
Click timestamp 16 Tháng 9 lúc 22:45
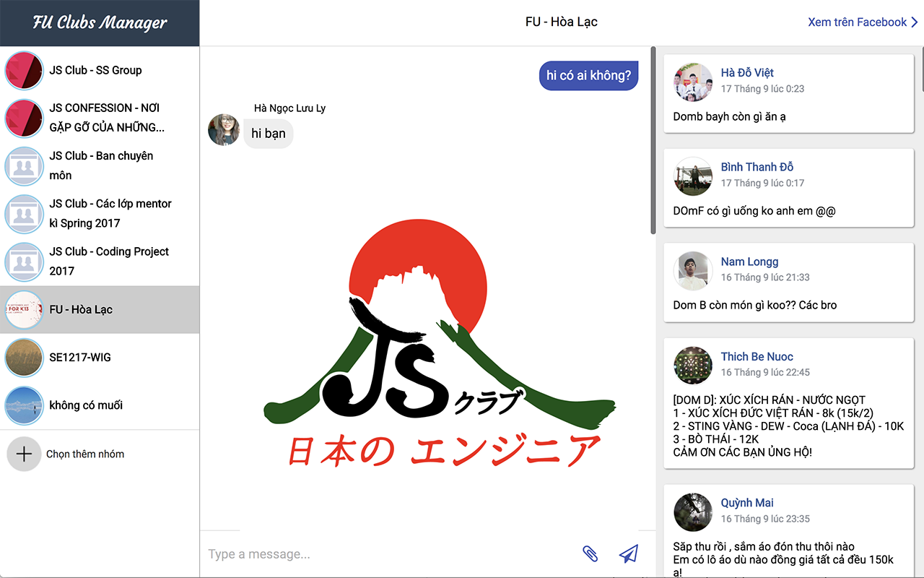point(765,372)
